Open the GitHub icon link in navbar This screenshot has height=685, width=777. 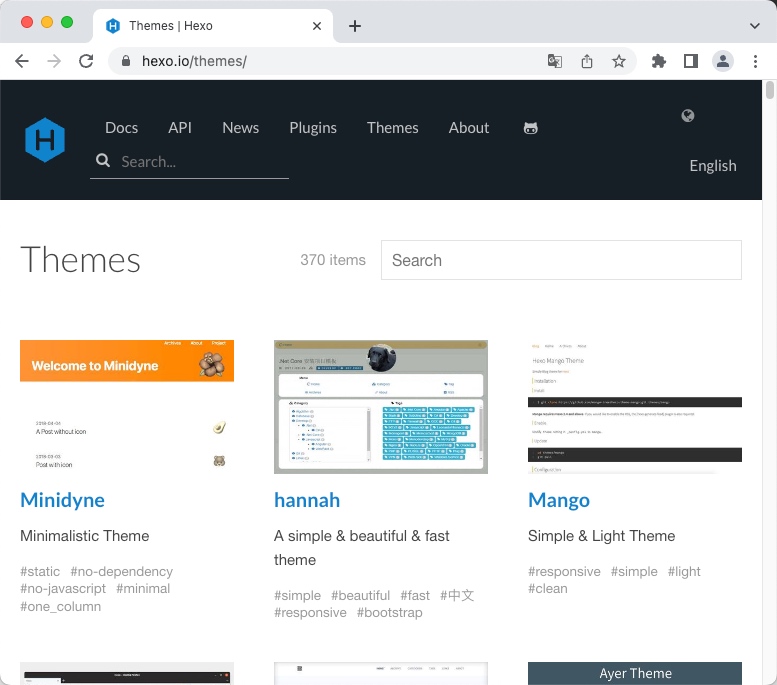531,128
